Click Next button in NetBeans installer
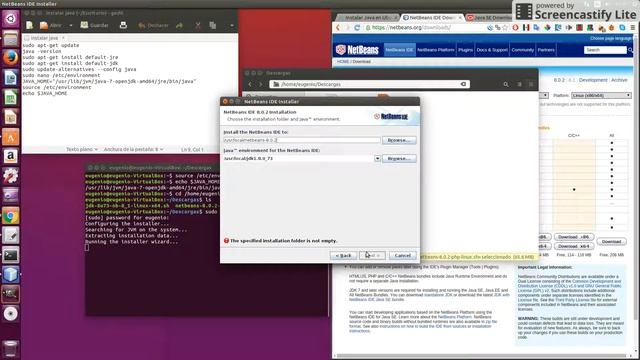 [372, 256]
